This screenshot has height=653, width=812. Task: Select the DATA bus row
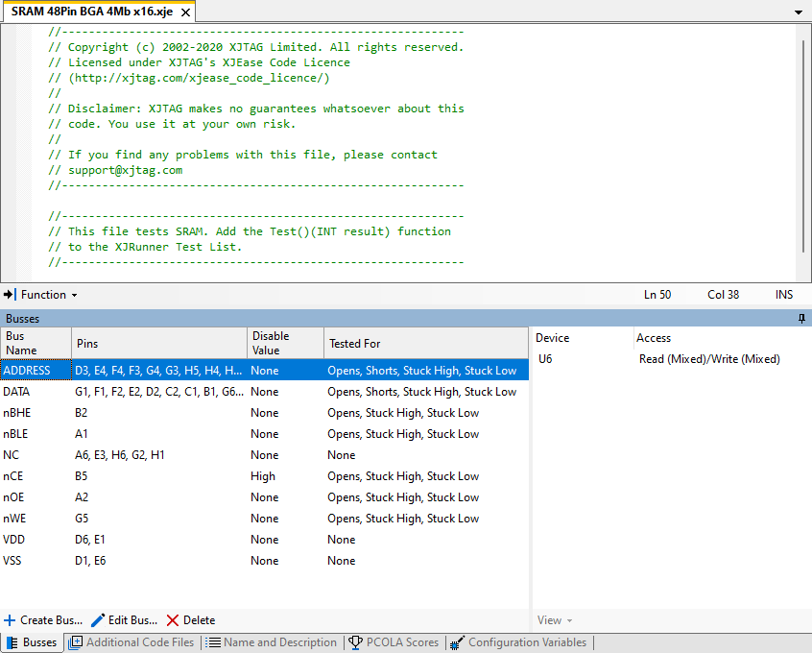point(16,392)
